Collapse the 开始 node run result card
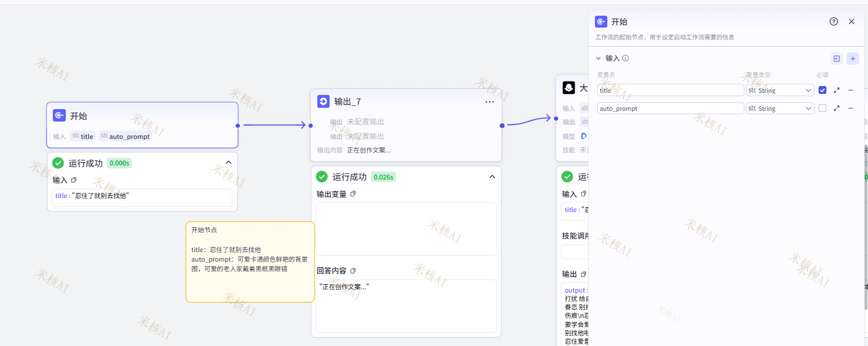Viewport: 868px width, 346px height. click(x=228, y=163)
